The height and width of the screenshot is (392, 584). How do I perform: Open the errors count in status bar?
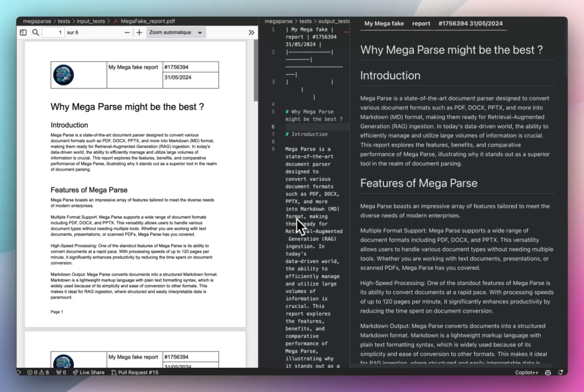[x=32, y=373]
